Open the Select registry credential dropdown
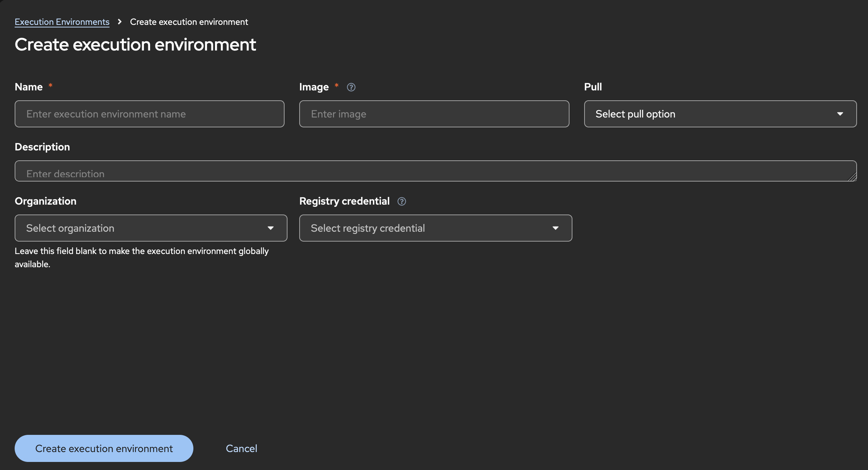 [435, 228]
